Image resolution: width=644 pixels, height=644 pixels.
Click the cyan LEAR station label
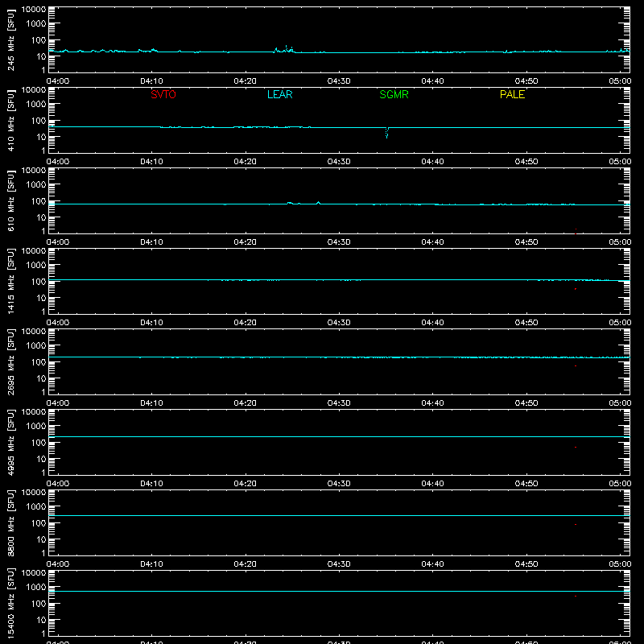click(279, 94)
